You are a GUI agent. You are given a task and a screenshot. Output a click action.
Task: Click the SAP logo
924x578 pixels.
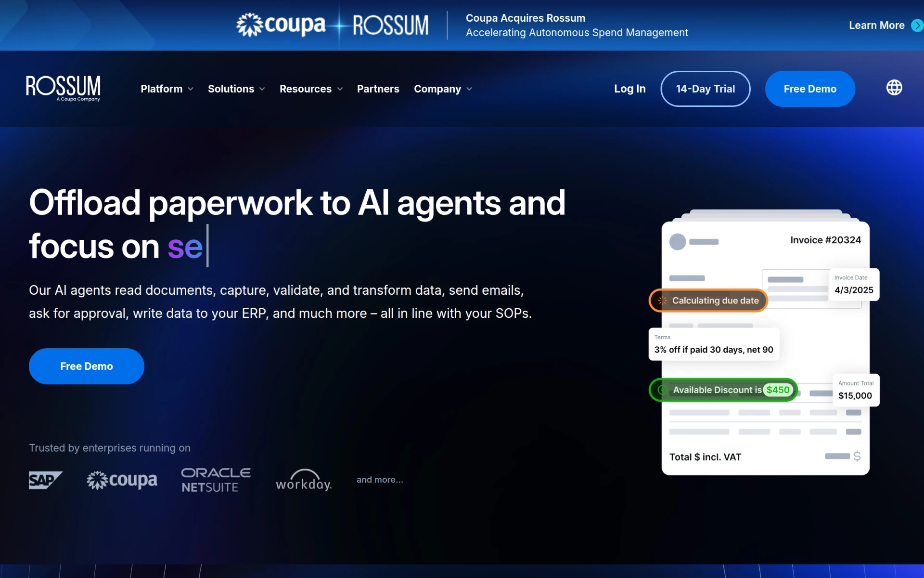[x=46, y=480]
